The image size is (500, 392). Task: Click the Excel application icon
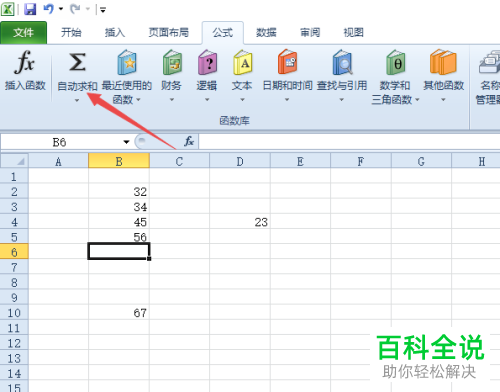pos(7,9)
